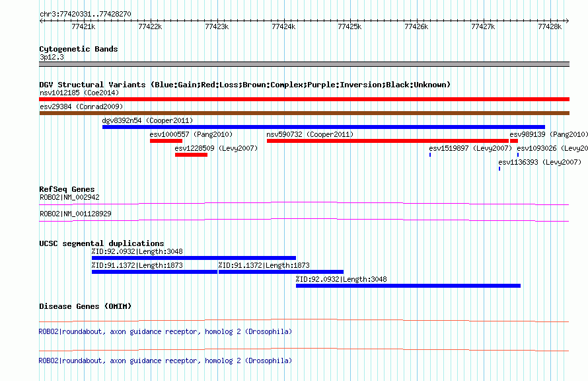This screenshot has width=588, height=381.
Task: Click the nsv1012185 (Coe2014) label
Action: coord(79,93)
